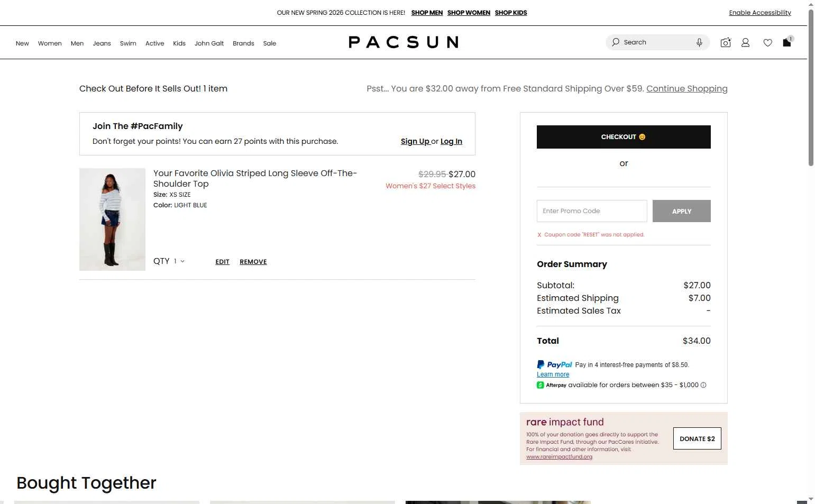
Task: Click the PacSun logo
Action: pyautogui.click(x=404, y=42)
